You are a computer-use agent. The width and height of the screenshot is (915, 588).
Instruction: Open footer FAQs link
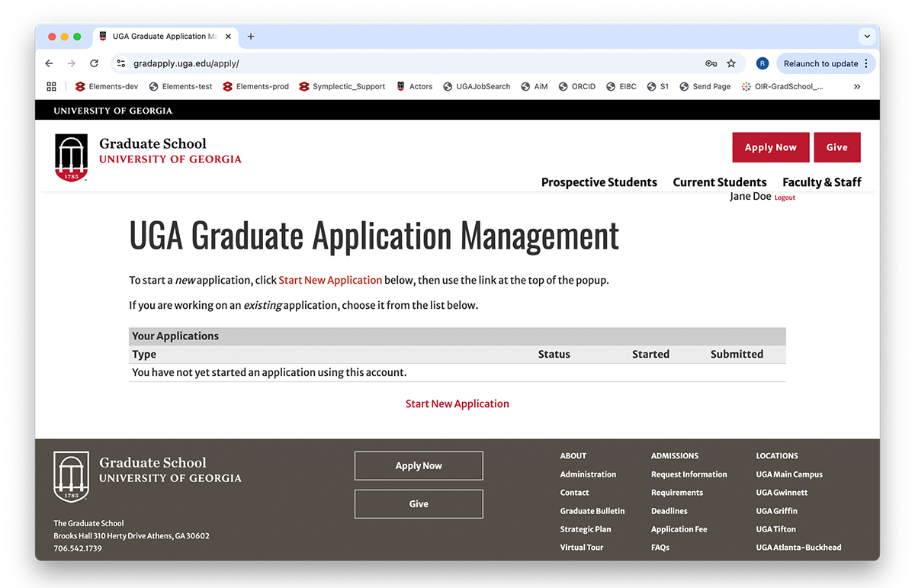coord(660,548)
